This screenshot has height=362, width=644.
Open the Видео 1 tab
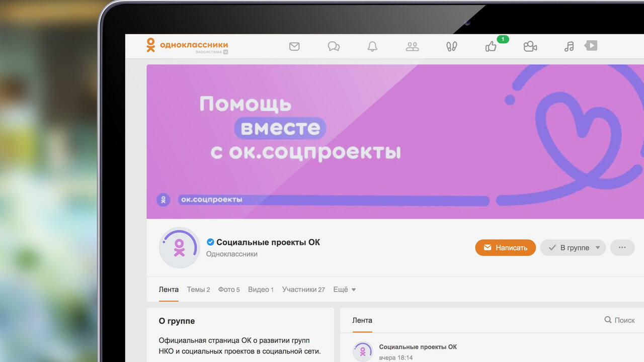click(x=261, y=290)
